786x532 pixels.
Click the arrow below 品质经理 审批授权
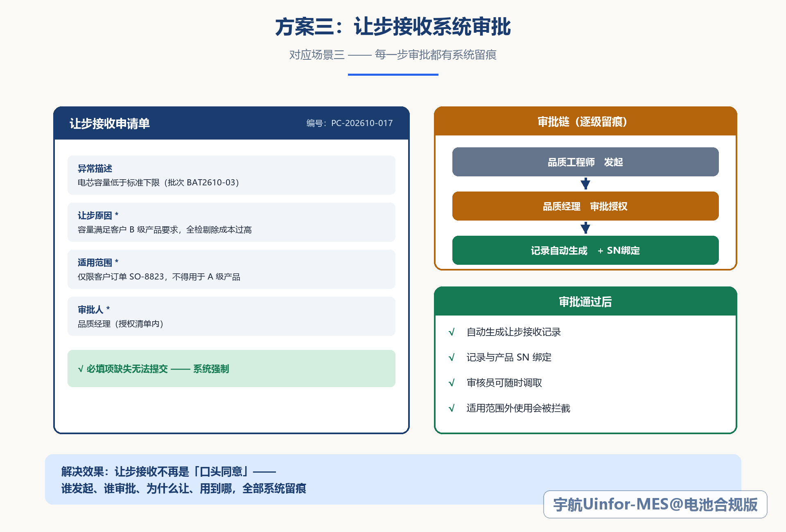click(585, 228)
